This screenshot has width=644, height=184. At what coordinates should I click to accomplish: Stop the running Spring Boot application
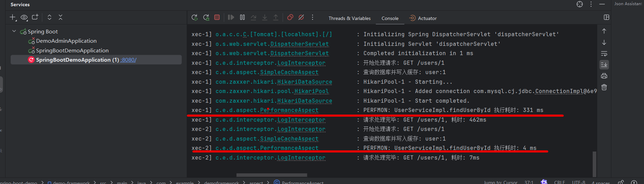(x=217, y=18)
